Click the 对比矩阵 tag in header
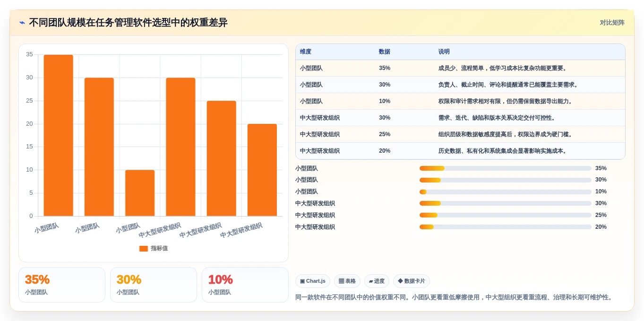Screen dimensions: 644x321 pos(612,23)
